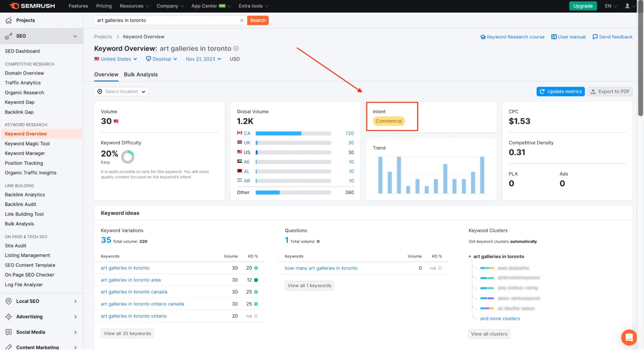644x350 pixels.
Task: Click the Keyword Difficulty donut chart
Action: pyautogui.click(x=128, y=157)
